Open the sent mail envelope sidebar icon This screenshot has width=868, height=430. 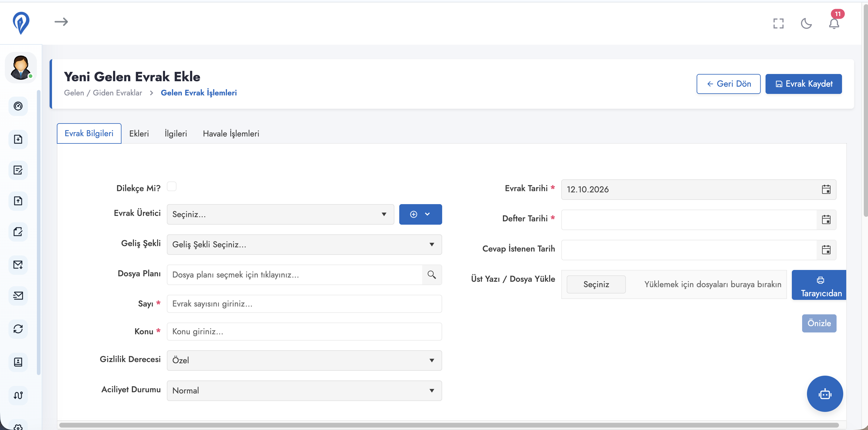(18, 296)
